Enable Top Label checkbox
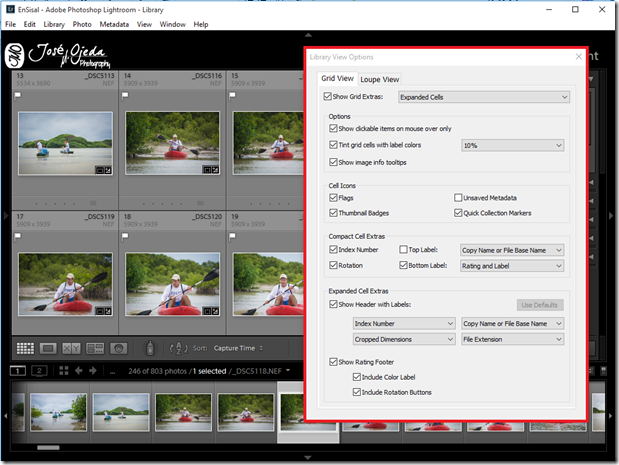The height and width of the screenshot is (465, 619). click(403, 249)
